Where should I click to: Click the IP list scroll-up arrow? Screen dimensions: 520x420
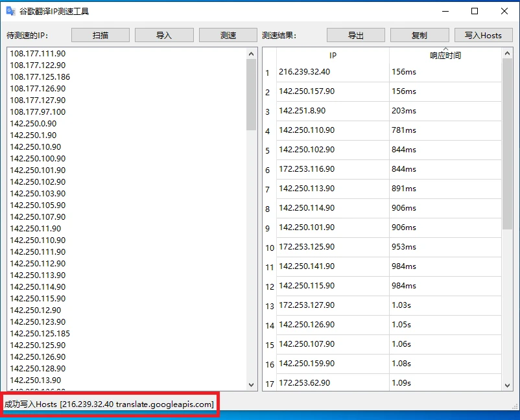coord(252,54)
